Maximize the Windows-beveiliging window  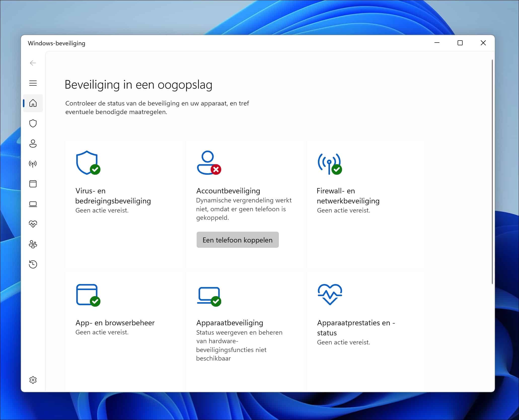pos(460,43)
